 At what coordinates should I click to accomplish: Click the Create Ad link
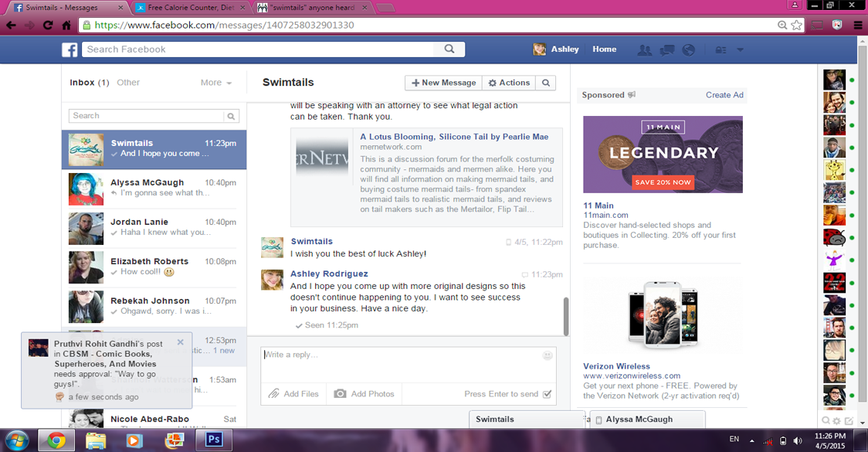coord(724,95)
